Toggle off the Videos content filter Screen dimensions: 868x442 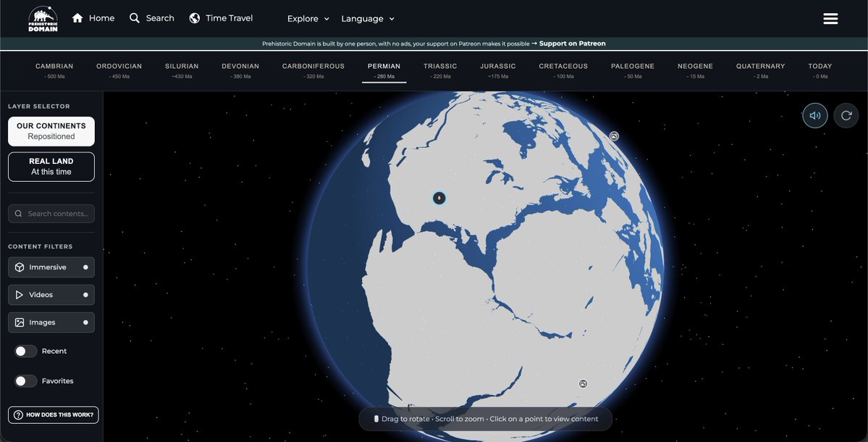(51, 294)
